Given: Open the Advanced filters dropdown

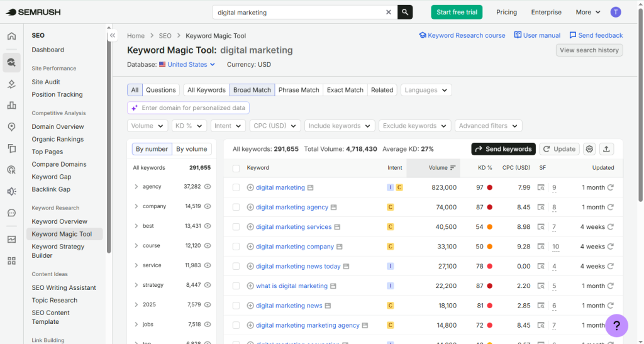Looking at the screenshot, I should [x=488, y=126].
